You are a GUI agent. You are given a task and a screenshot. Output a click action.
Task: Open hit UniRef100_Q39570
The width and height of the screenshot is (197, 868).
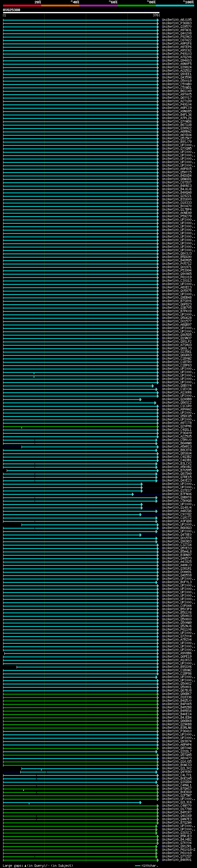177,26
